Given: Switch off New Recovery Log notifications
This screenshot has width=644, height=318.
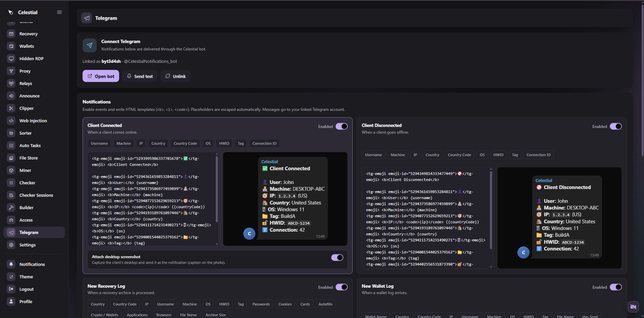Looking at the screenshot, I should (x=342, y=287).
